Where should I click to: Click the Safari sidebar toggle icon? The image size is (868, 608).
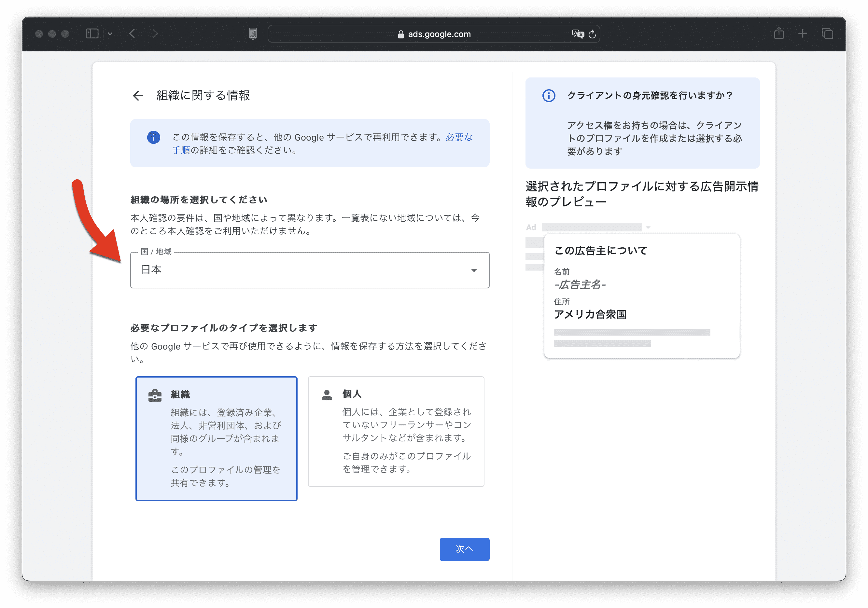92,34
